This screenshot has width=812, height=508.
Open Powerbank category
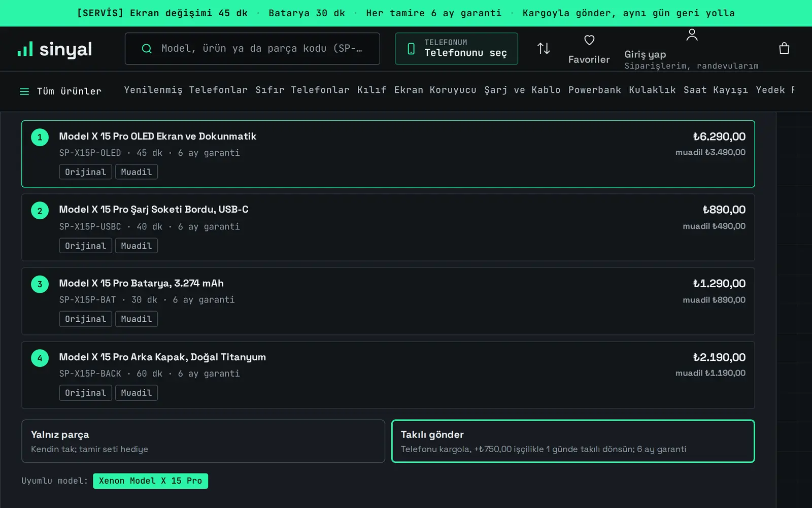coord(595,90)
